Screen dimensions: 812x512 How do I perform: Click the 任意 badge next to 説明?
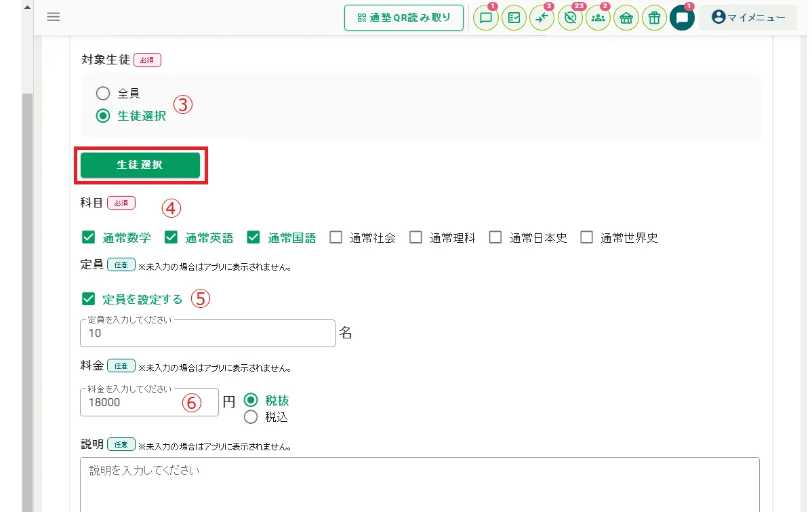coord(121,445)
